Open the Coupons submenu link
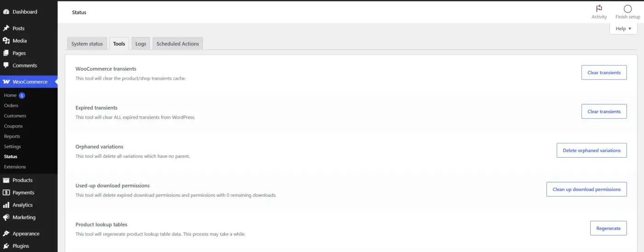Screen dimensions: 644x252 (13, 126)
